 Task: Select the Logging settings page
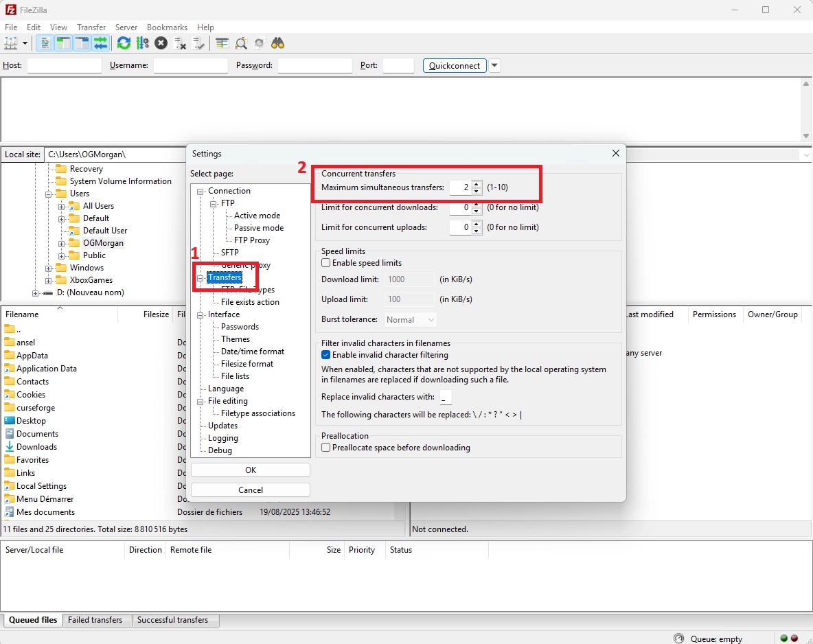pos(223,438)
